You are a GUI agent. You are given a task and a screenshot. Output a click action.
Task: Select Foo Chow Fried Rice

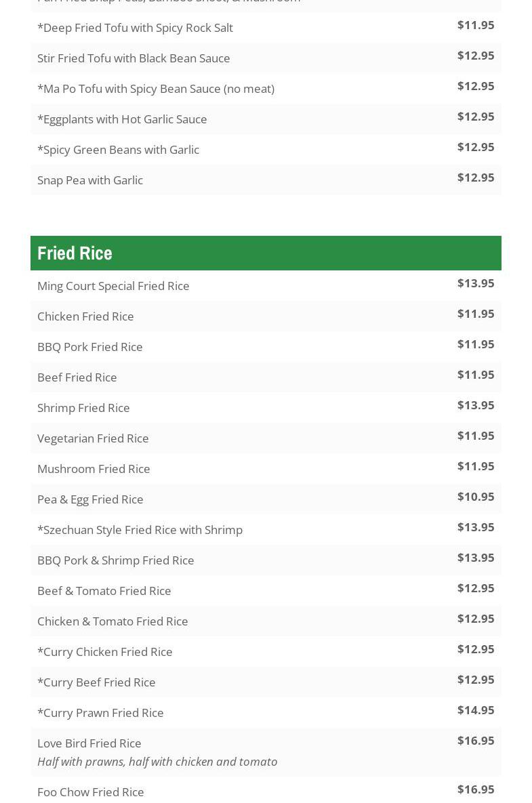[x=91, y=792]
